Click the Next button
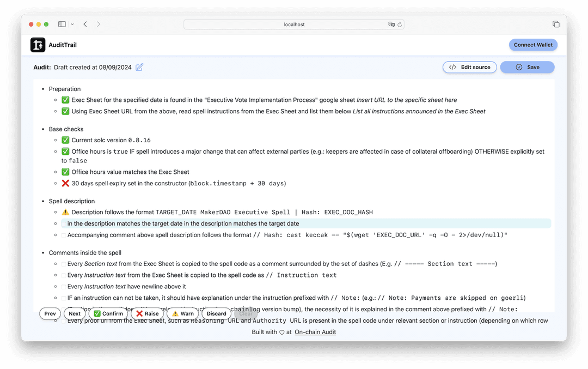The height and width of the screenshot is (369, 588). point(74,313)
